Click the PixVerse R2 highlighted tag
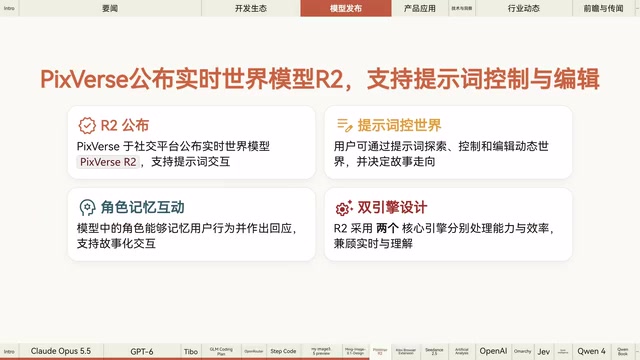Image resolution: width=640 pixels, height=360 pixels. (108, 162)
